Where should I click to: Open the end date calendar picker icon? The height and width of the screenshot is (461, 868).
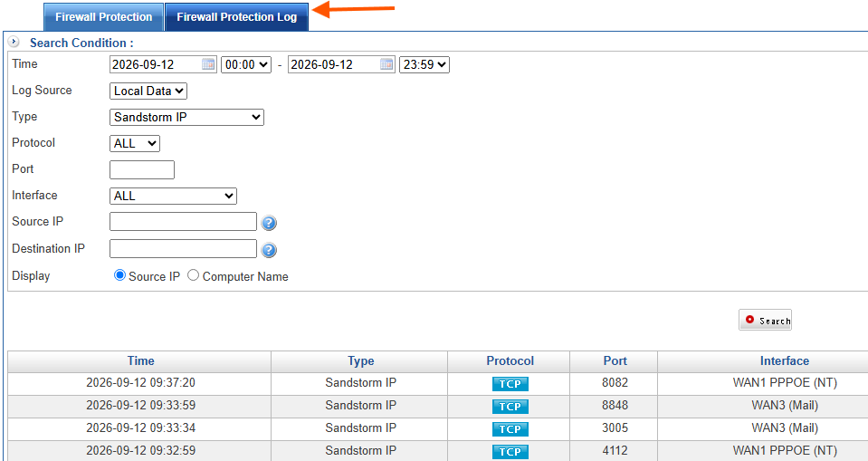(387, 64)
